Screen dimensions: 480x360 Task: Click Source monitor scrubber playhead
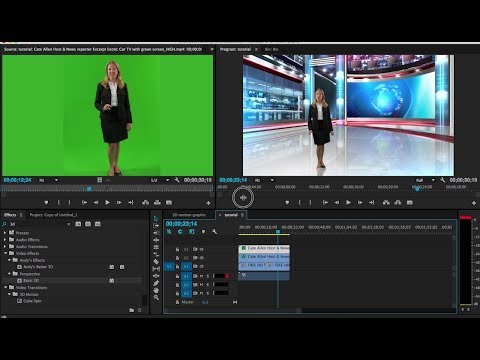pyautogui.click(x=89, y=189)
